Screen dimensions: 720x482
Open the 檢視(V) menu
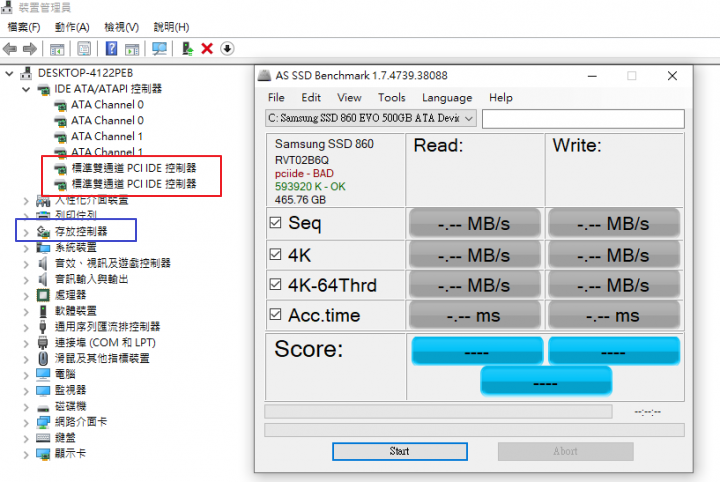click(122, 27)
